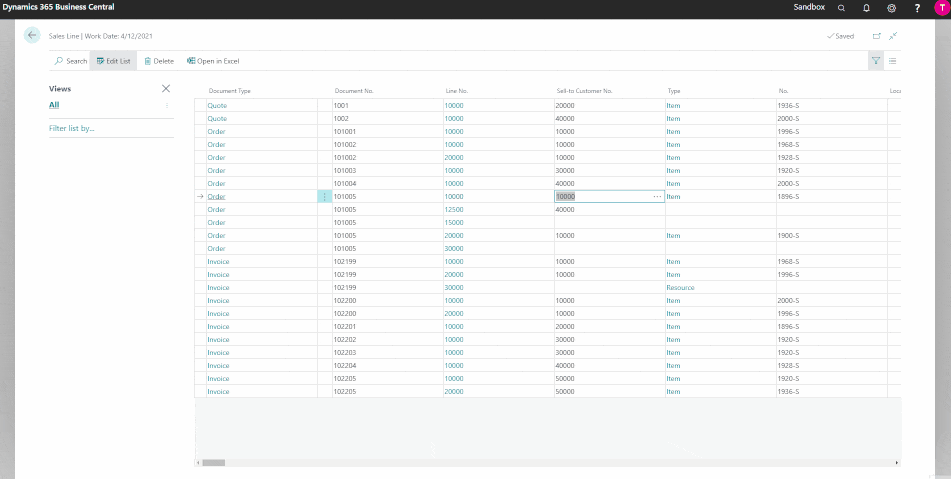Click document number 102202
Image resolution: width=951 pixels, height=479 pixels.
pos(345,340)
